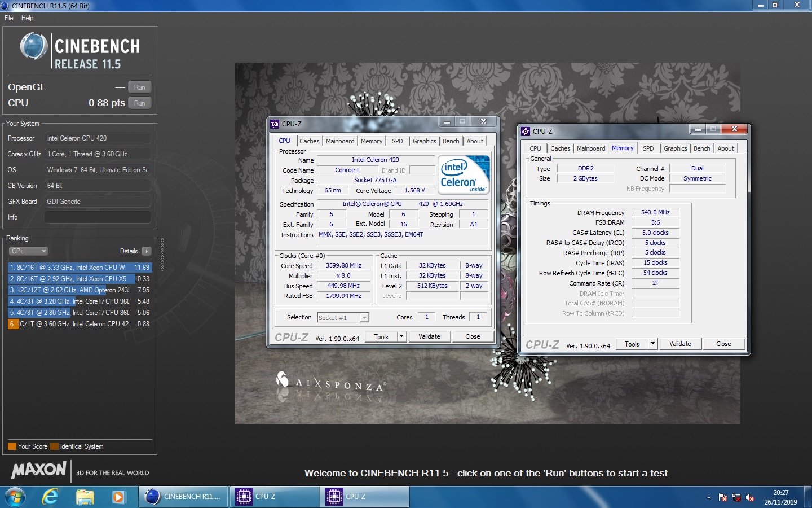This screenshot has width=812, height=508.
Task: Switch to Caches tab in right CPU-Z
Action: tap(561, 148)
